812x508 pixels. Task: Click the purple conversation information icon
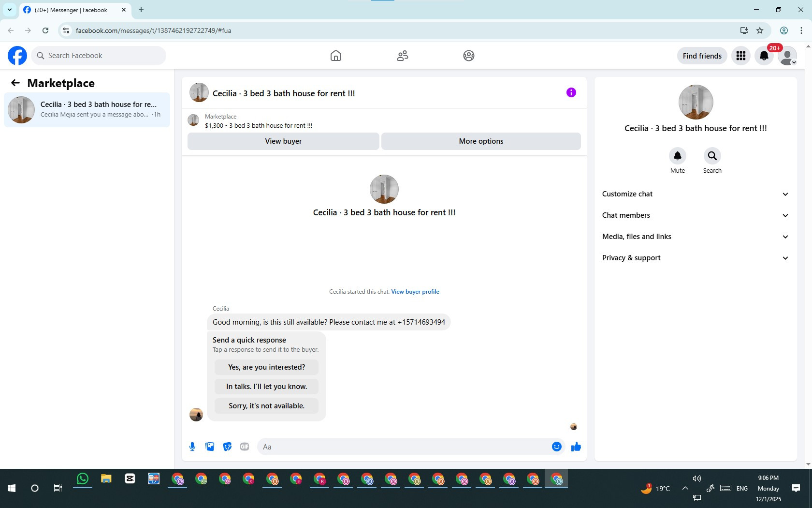(x=571, y=92)
